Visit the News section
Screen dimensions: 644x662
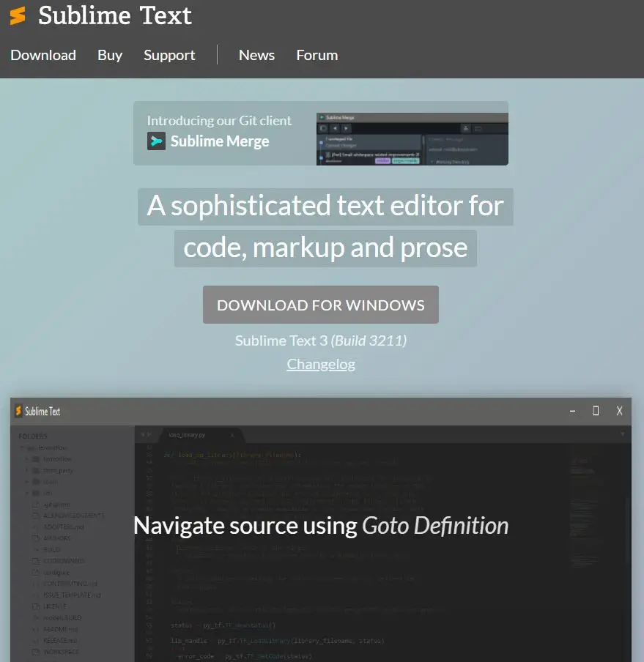(256, 55)
